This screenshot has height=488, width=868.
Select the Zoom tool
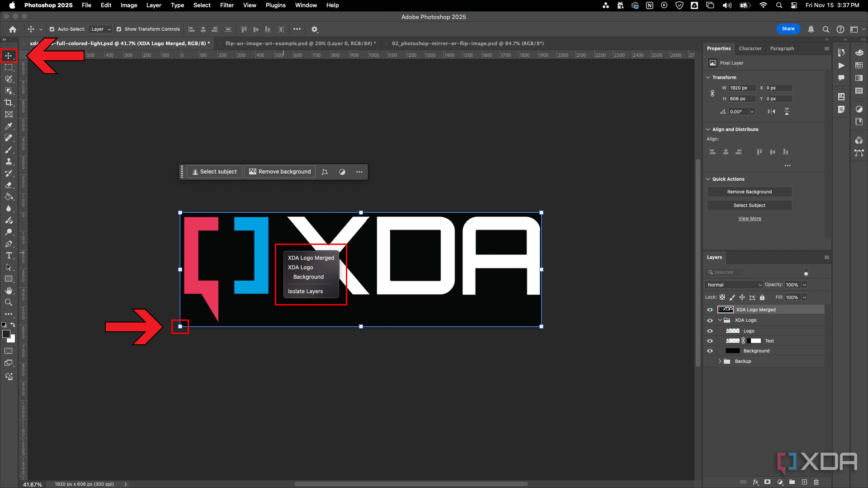pyautogui.click(x=9, y=302)
